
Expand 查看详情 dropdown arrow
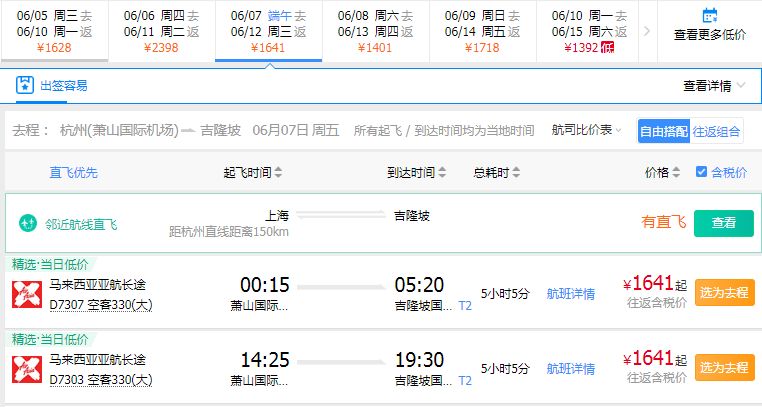(741, 85)
